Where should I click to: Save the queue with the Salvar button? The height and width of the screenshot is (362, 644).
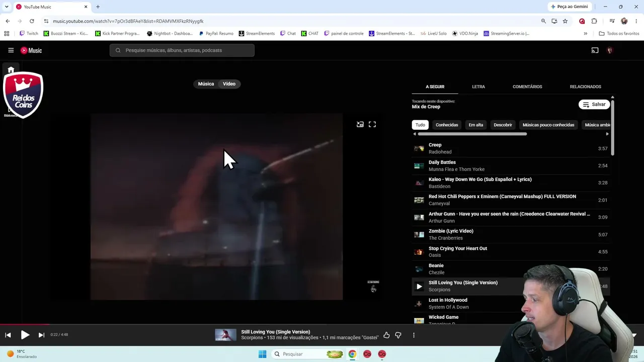[594, 105]
